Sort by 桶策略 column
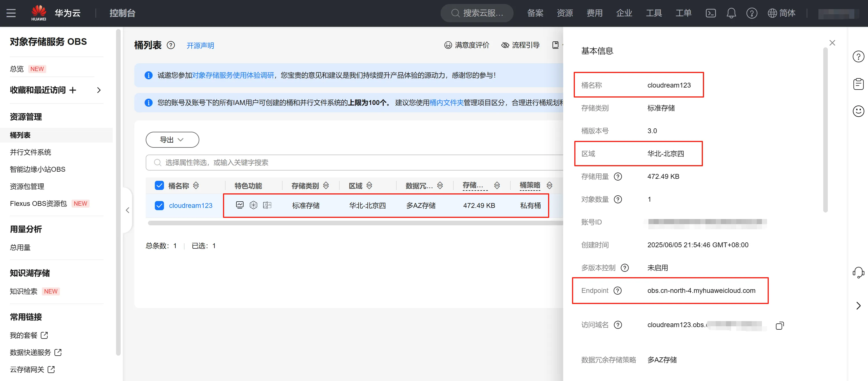868x381 pixels. pos(549,186)
